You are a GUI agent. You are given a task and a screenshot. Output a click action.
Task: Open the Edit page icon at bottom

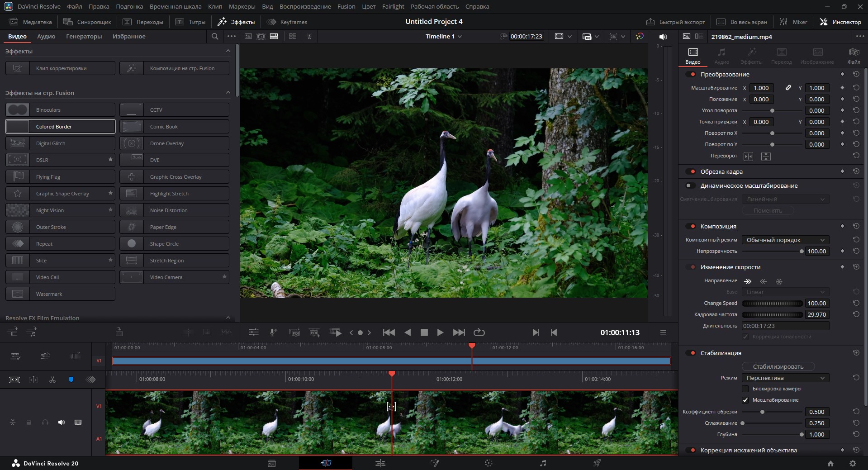coord(380,463)
